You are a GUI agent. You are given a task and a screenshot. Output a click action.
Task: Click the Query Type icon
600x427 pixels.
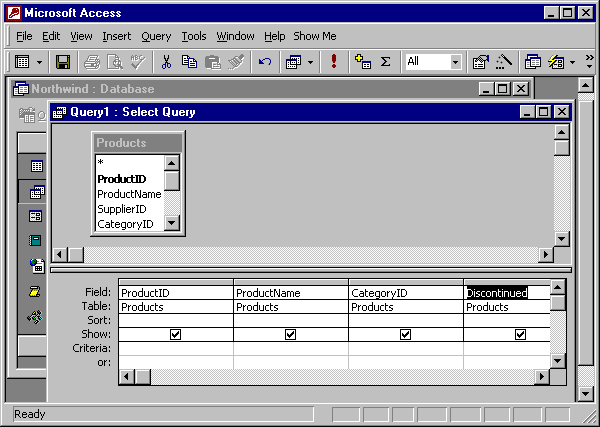pos(293,62)
